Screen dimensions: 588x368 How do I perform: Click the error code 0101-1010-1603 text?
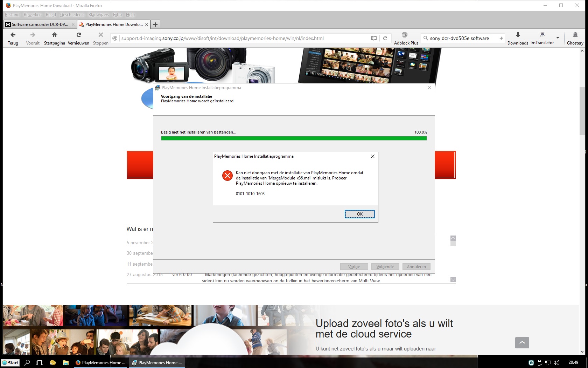tap(250, 194)
